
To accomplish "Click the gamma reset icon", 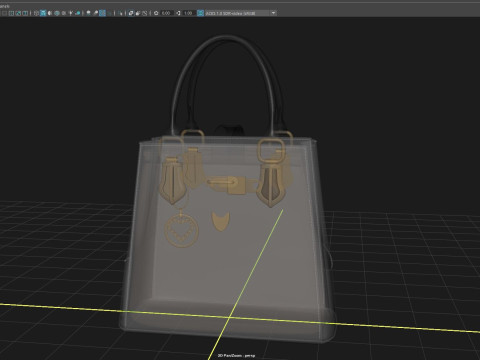I will click(x=178, y=13).
